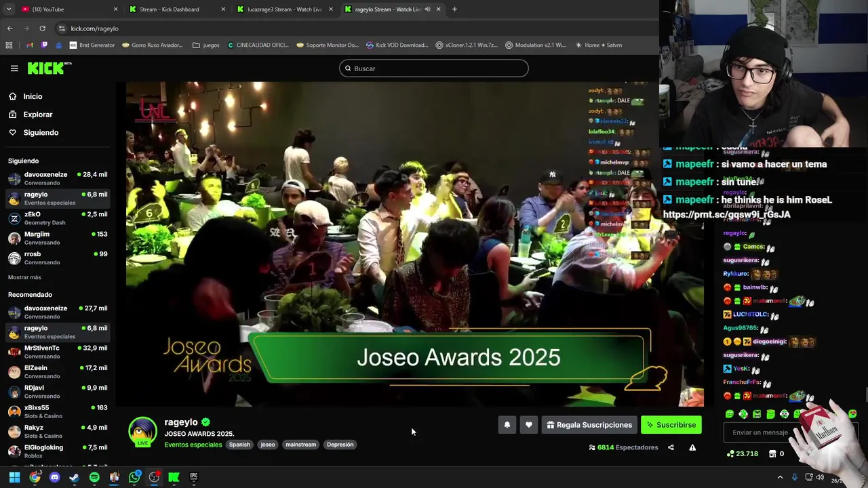Screen dimensions: 868x488
Task: Open Chrome from the taskbar
Action: pos(35,477)
